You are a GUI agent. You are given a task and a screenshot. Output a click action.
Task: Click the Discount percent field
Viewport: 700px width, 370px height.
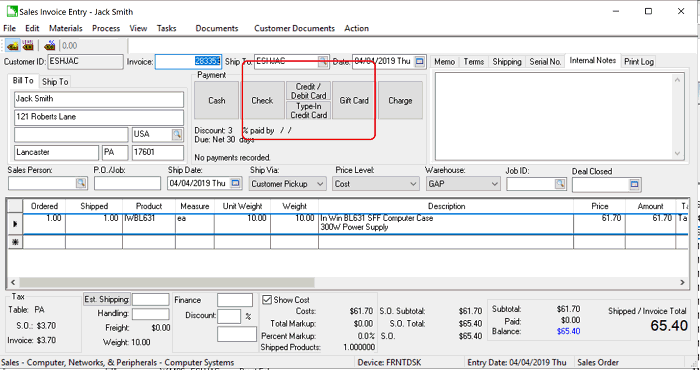coord(229,316)
